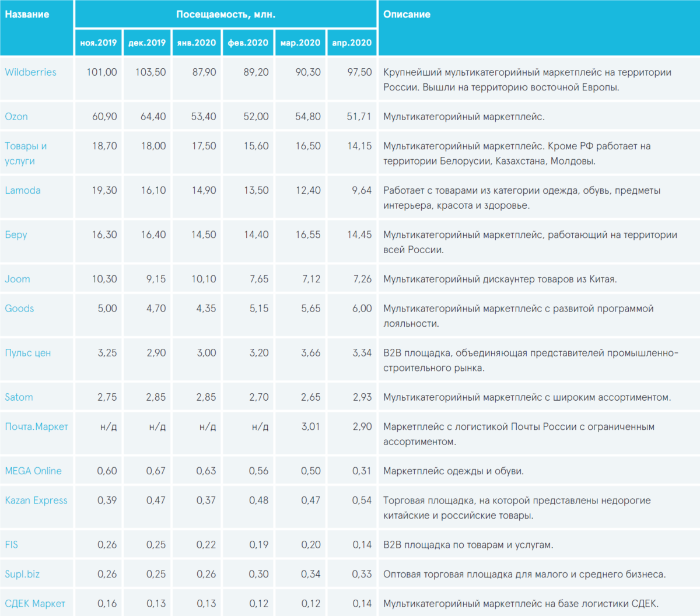This screenshot has height=616, width=700.
Task: Select the дек.2019 column header
Action: tap(147, 43)
